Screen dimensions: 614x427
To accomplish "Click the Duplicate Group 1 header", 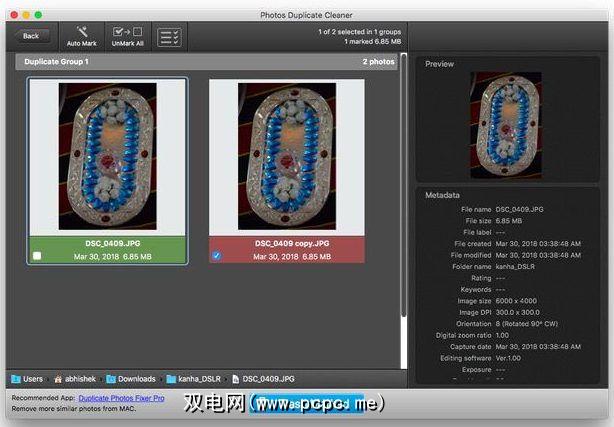I will [206, 62].
